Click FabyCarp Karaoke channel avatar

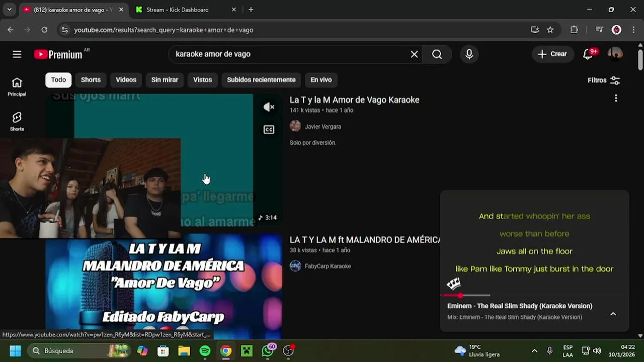[x=295, y=266]
